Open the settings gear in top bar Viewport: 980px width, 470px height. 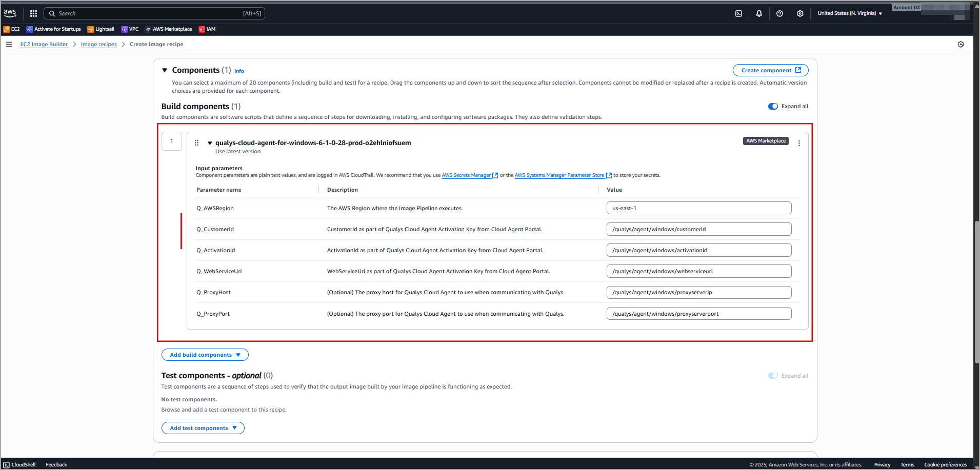800,13
